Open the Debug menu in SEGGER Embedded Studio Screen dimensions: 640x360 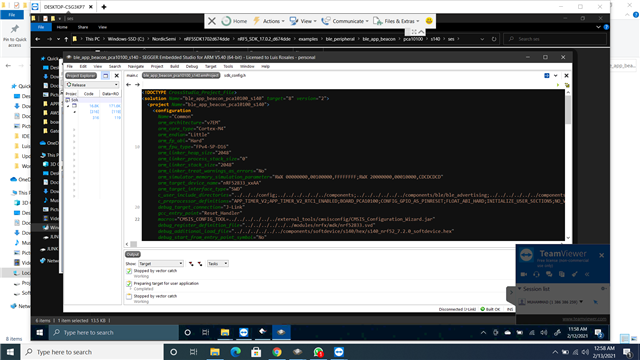191,66
